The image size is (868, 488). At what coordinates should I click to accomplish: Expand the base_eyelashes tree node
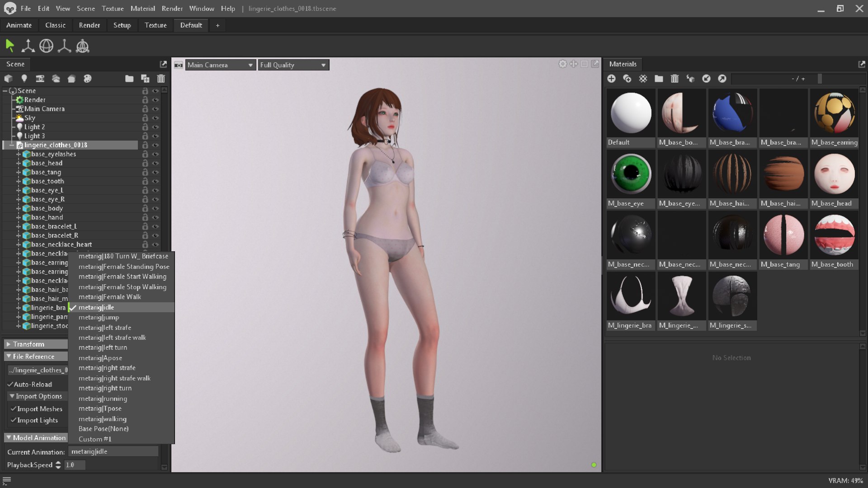click(x=19, y=154)
